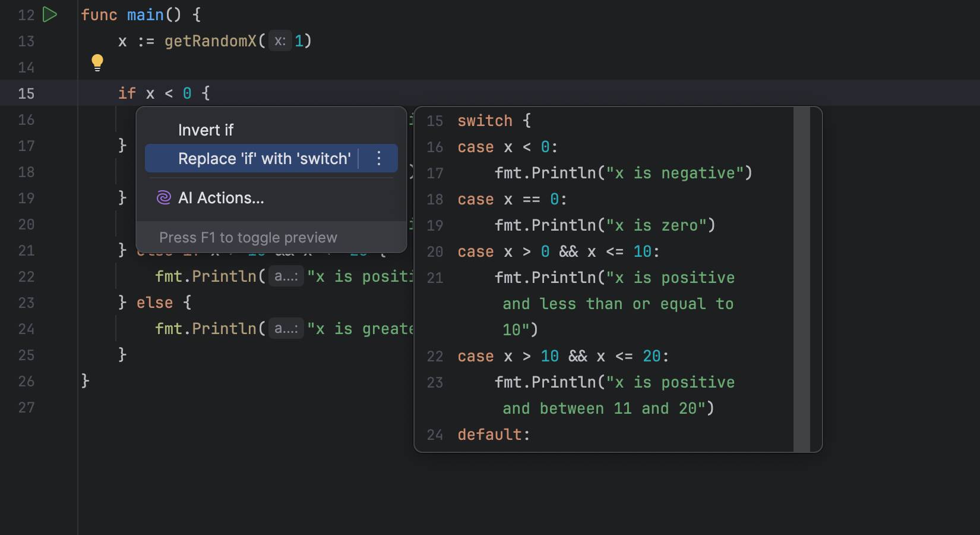Click 'and between 11 and 20")' in preview
The height and width of the screenshot is (535, 980).
click(x=608, y=408)
